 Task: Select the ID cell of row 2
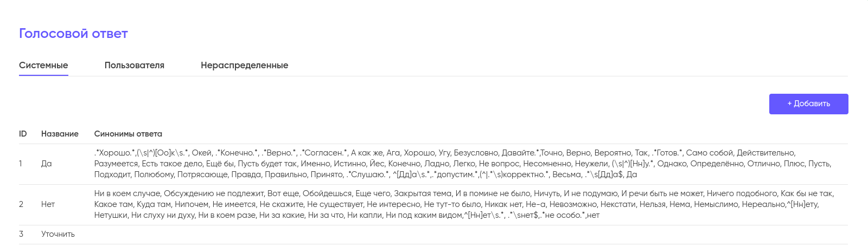[x=21, y=204]
